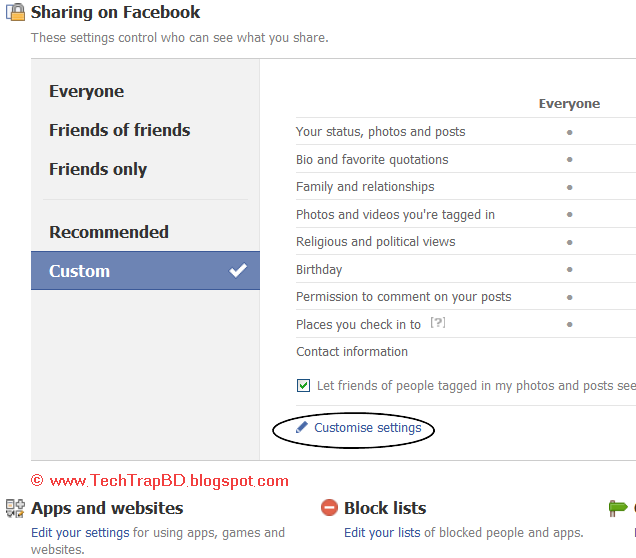Click the pencil icon next to Customise settings

(x=302, y=428)
